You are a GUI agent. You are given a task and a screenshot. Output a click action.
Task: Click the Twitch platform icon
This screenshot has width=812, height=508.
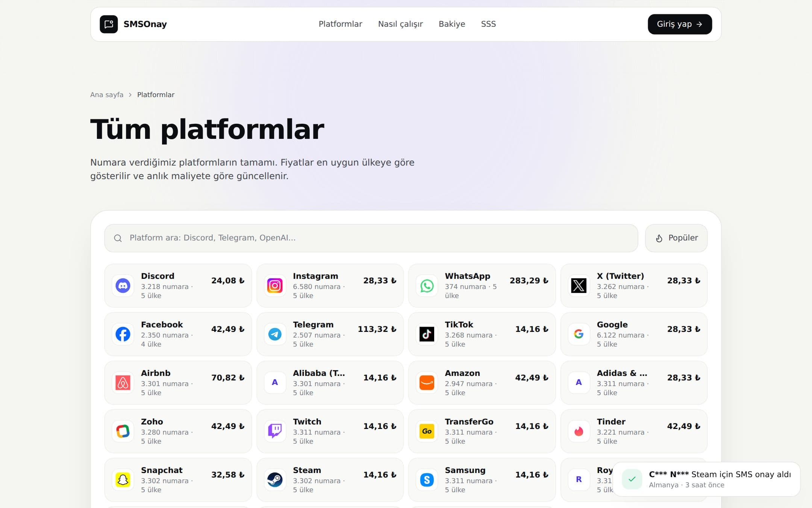point(275,431)
